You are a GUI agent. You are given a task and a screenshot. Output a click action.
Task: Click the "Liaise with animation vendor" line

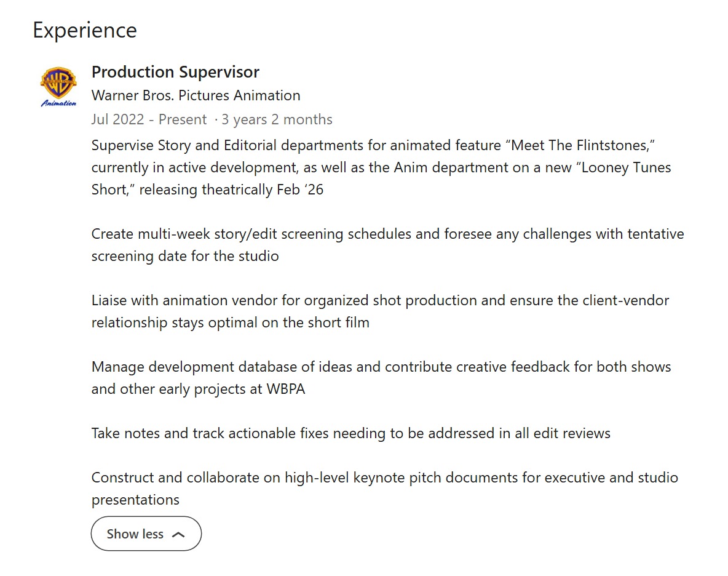pos(380,300)
